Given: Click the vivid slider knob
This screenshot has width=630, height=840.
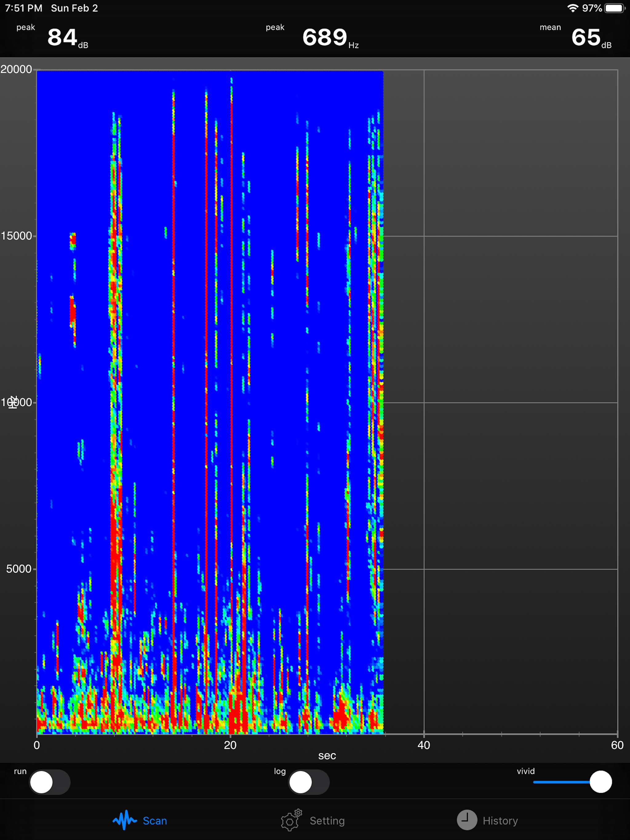Looking at the screenshot, I should pos(600,782).
